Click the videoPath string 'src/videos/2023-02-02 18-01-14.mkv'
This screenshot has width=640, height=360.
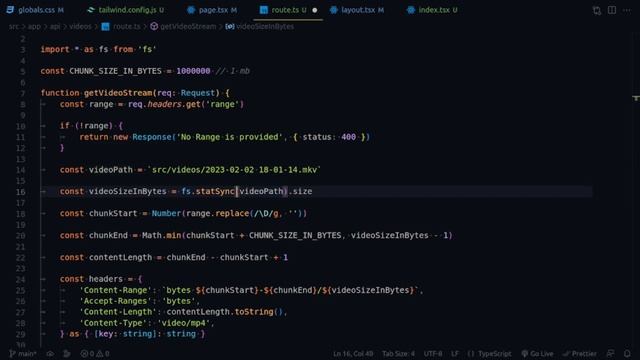click(234, 170)
